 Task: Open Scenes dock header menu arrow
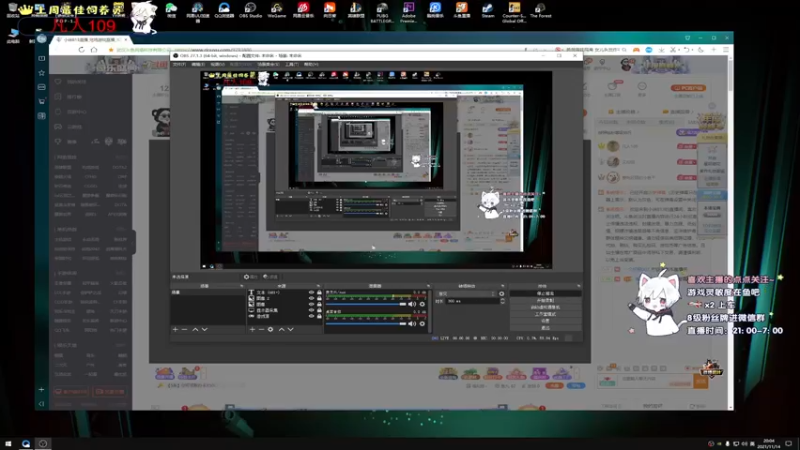coord(241,286)
